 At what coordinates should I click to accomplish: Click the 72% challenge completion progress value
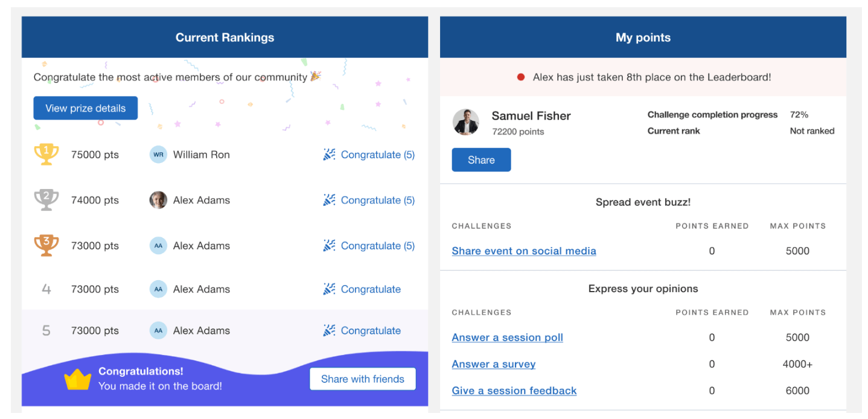[798, 114]
